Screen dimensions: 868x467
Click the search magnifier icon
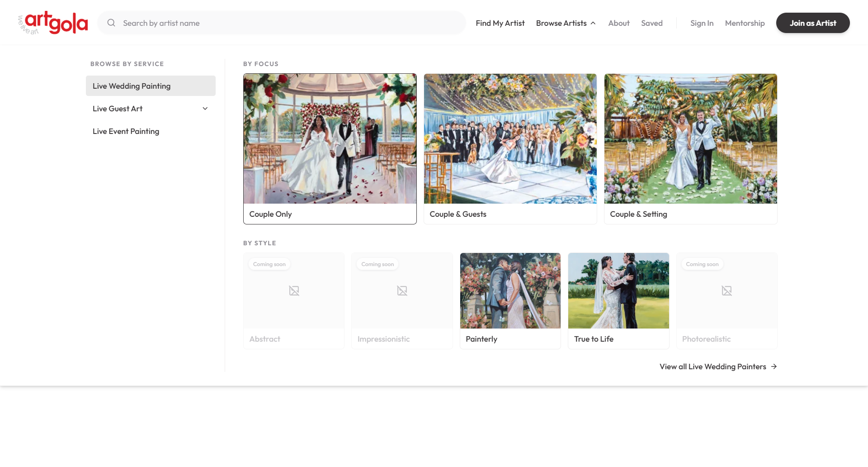(111, 23)
